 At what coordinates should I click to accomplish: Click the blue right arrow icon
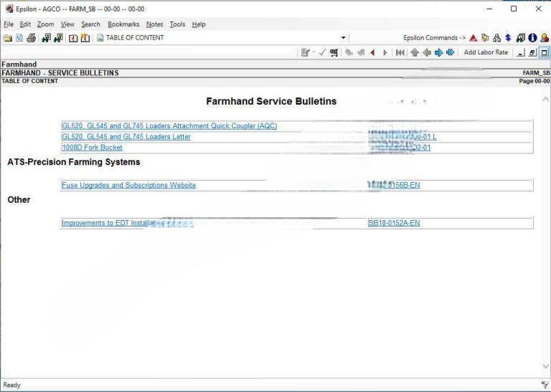coord(438,52)
